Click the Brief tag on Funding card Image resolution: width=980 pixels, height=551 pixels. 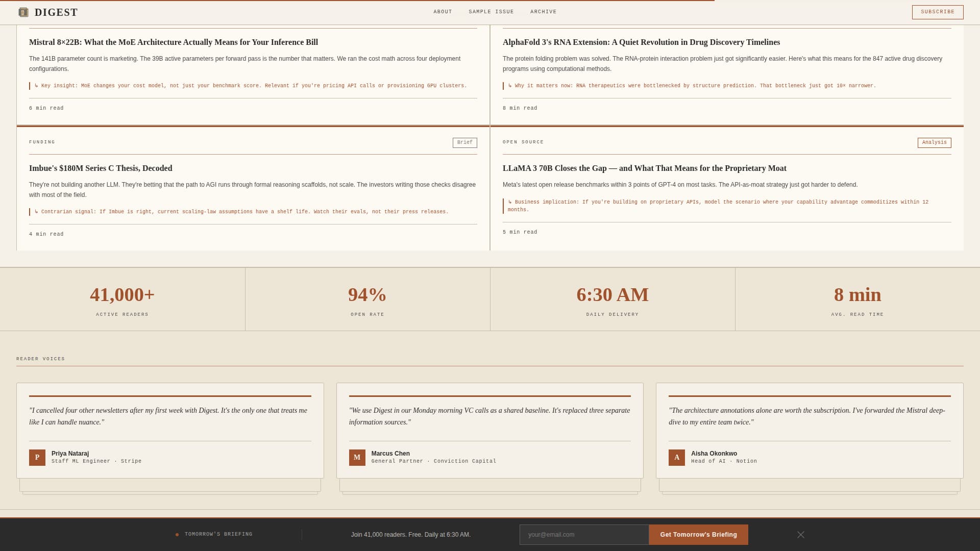(464, 143)
